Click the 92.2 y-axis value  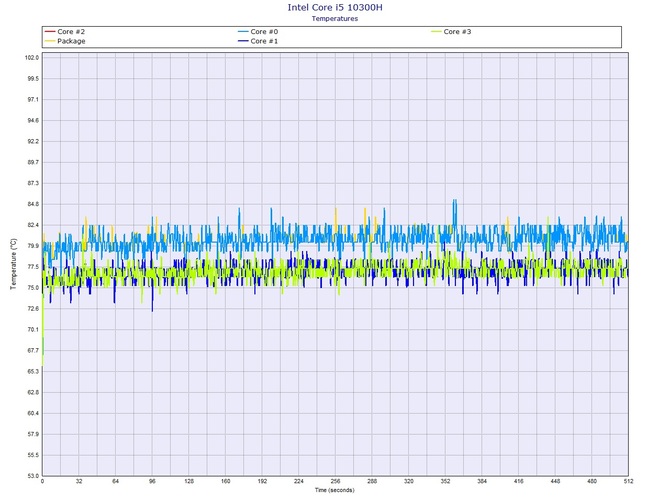[x=33, y=141]
